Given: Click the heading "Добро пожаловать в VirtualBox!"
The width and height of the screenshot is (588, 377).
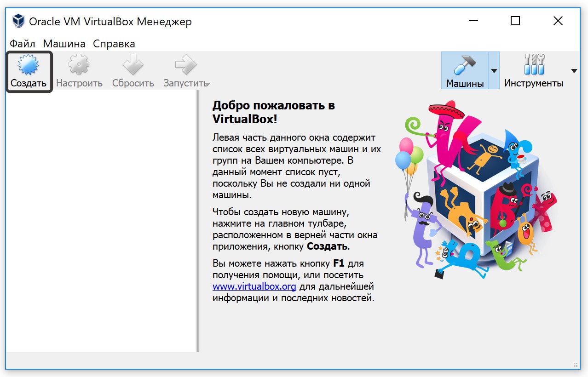Looking at the screenshot, I should click(274, 112).
